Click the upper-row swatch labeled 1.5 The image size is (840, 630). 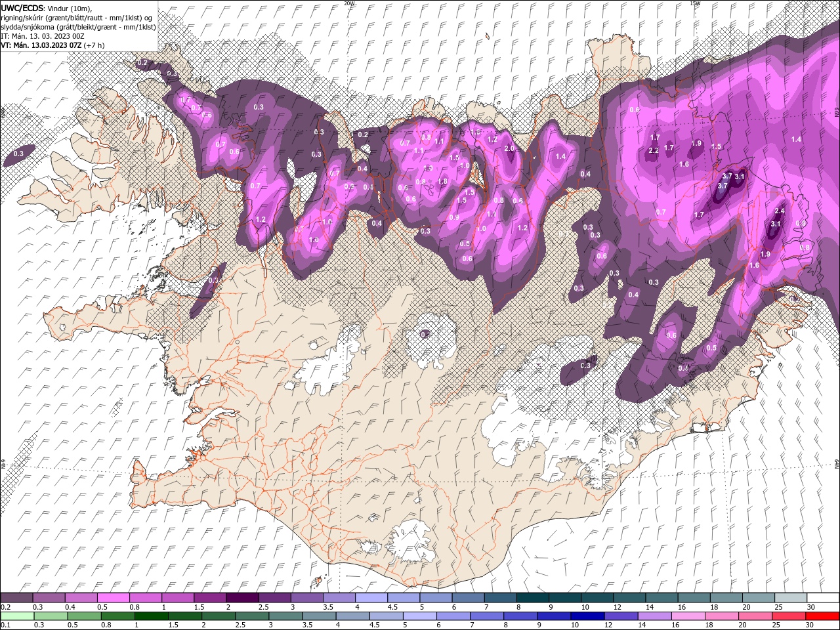(210, 598)
